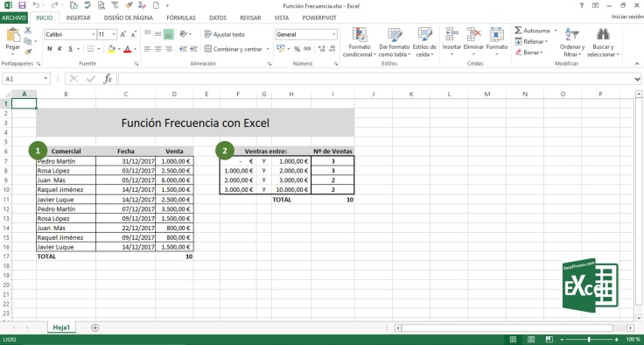Select the Hoja1 sheet tab
This screenshot has width=644, height=345.
(x=61, y=327)
